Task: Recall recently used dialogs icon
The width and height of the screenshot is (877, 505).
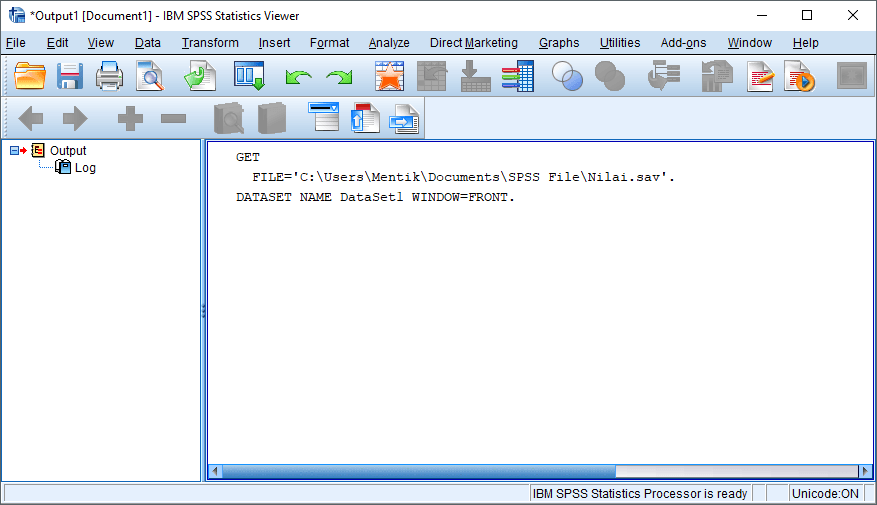Action: click(x=249, y=76)
